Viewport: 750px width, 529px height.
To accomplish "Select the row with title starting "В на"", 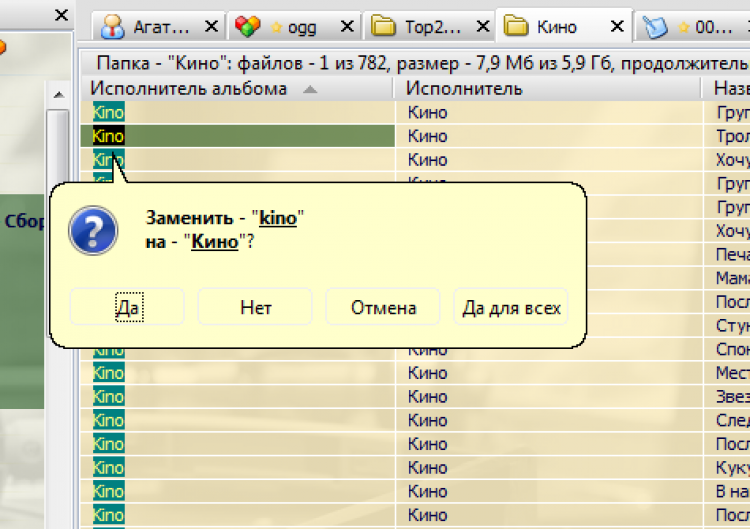I will tap(415, 491).
